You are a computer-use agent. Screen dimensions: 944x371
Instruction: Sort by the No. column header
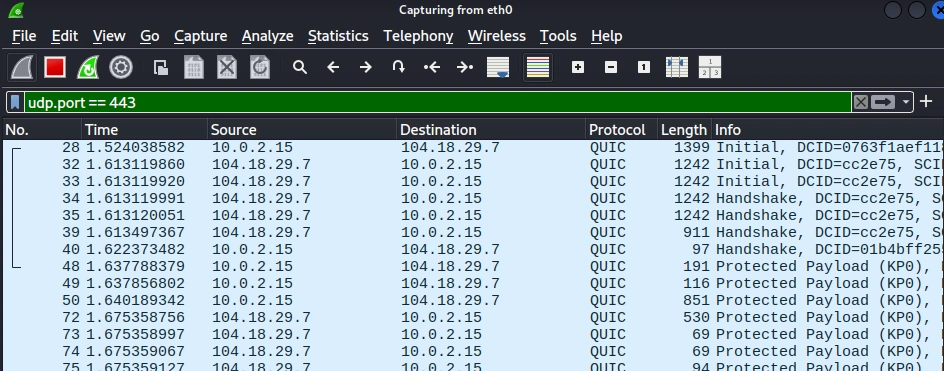click(42, 129)
